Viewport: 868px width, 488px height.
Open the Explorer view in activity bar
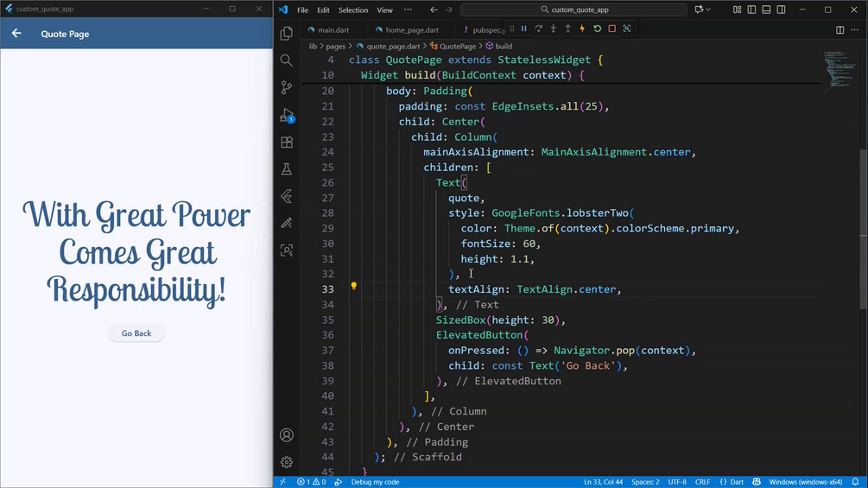[x=286, y=34]
